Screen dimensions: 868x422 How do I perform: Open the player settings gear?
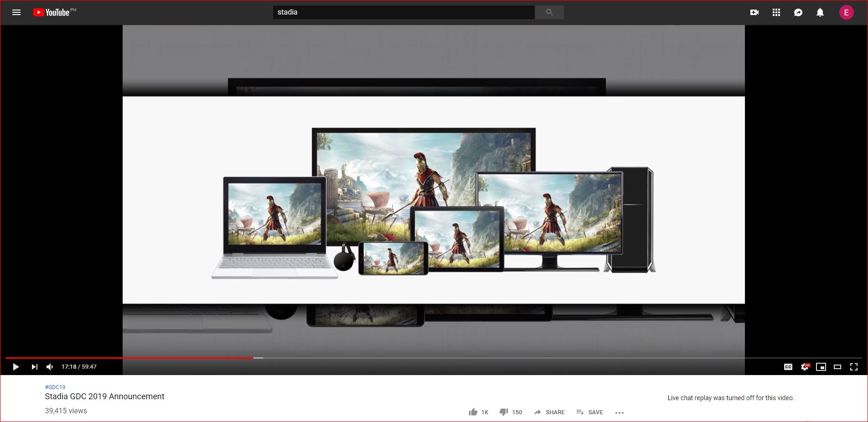coord(805,367)
